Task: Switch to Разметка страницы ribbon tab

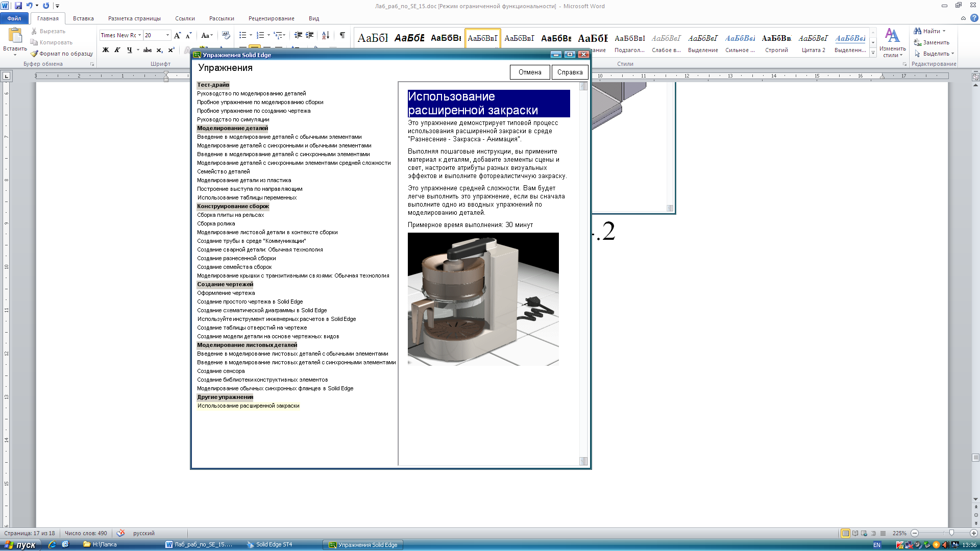Action: point(134,18)
